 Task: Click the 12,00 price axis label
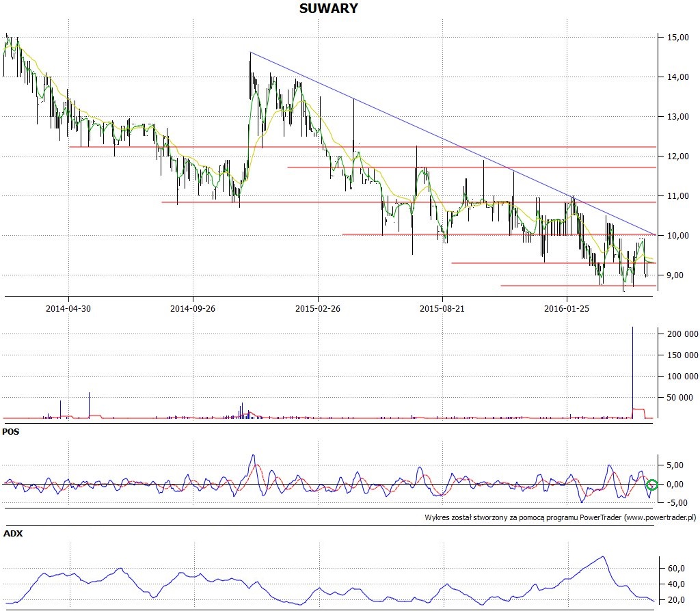(x=678, y=157)
